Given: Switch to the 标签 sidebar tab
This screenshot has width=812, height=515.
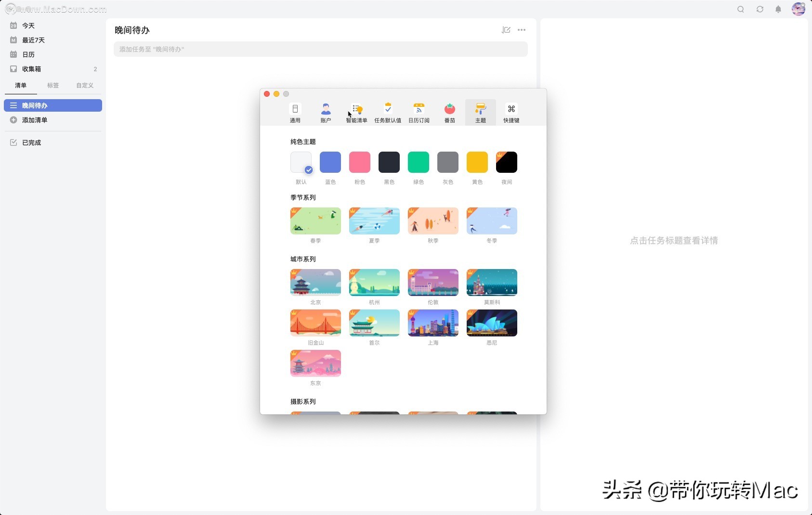Looking at the screenshot, I should (53, 85).
